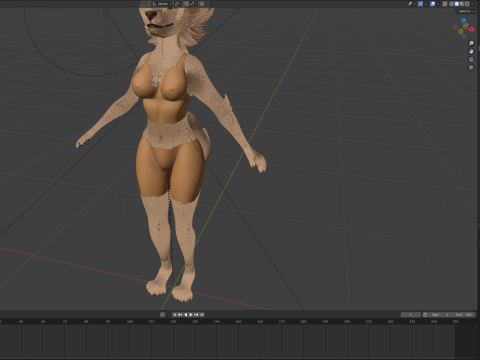This screenshot has width=480, height=360.
Task: Expand the viewport shading options arrow
Action: 472,4
